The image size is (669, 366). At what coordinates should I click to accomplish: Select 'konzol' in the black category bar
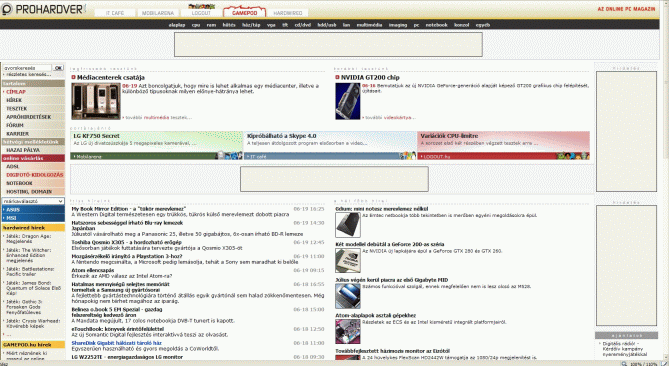pyautogui.click(x=462, y=25)
